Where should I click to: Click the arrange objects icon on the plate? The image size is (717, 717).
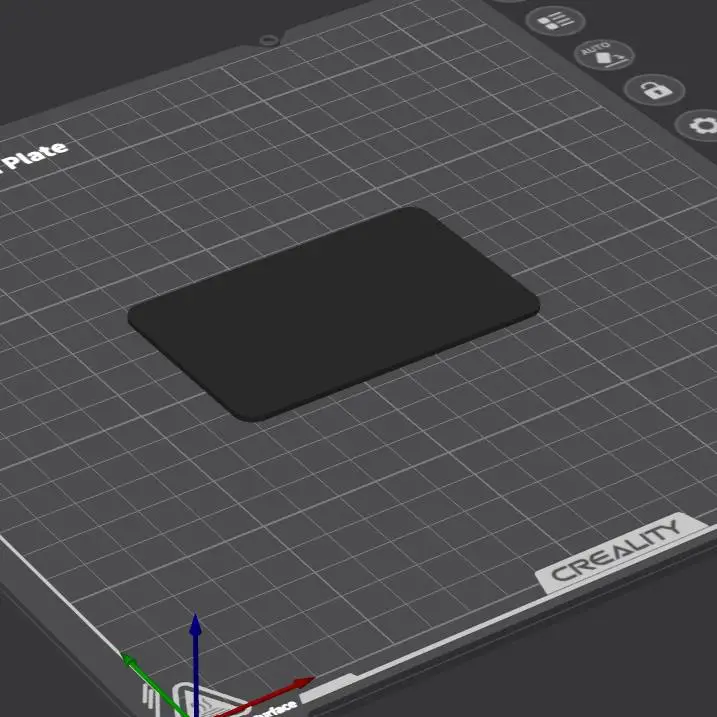tap(555, 21)
